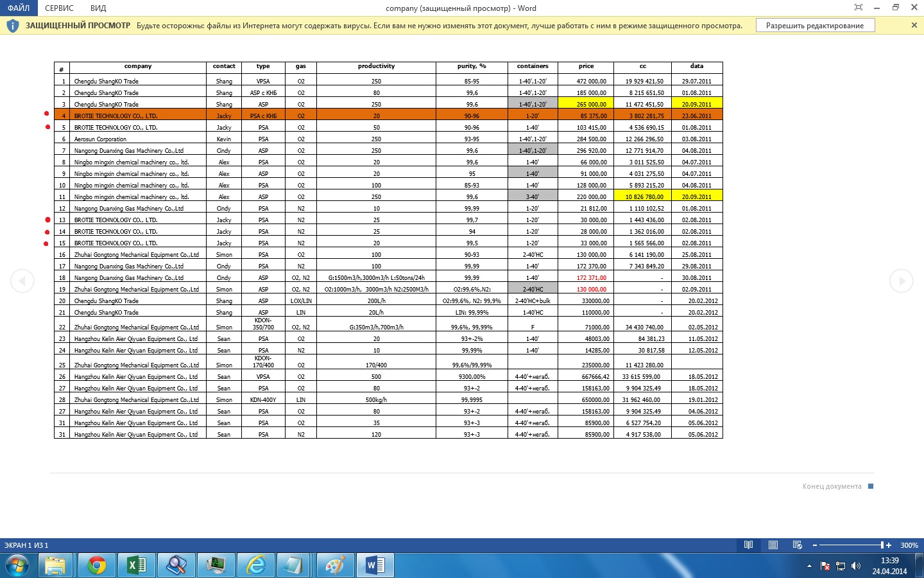Click the 'productivity' column header

click(x=376, y=66)
